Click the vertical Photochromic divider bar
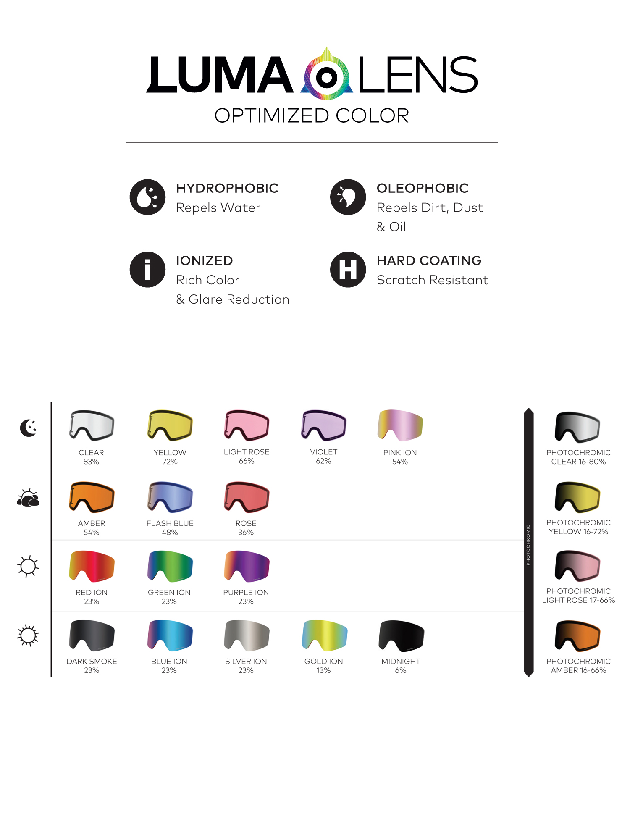This screenshot has width=630, height=840. pos(529,542)
